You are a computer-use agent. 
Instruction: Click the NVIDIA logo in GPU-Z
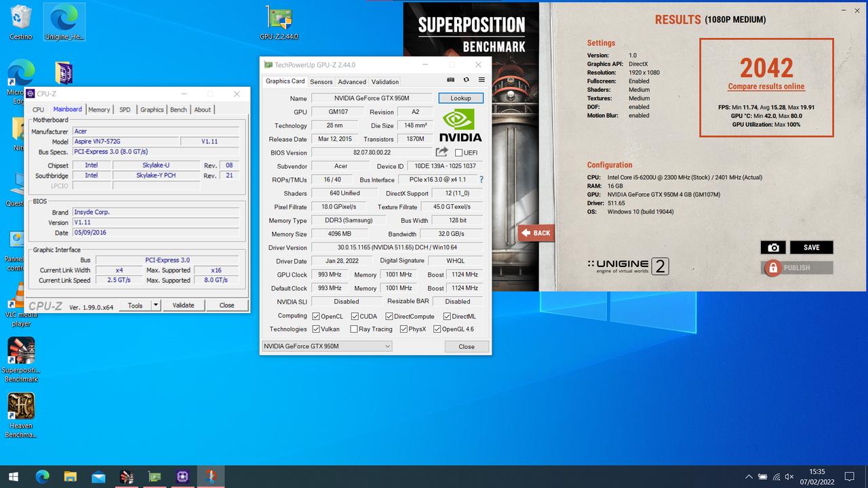[461, 125]
